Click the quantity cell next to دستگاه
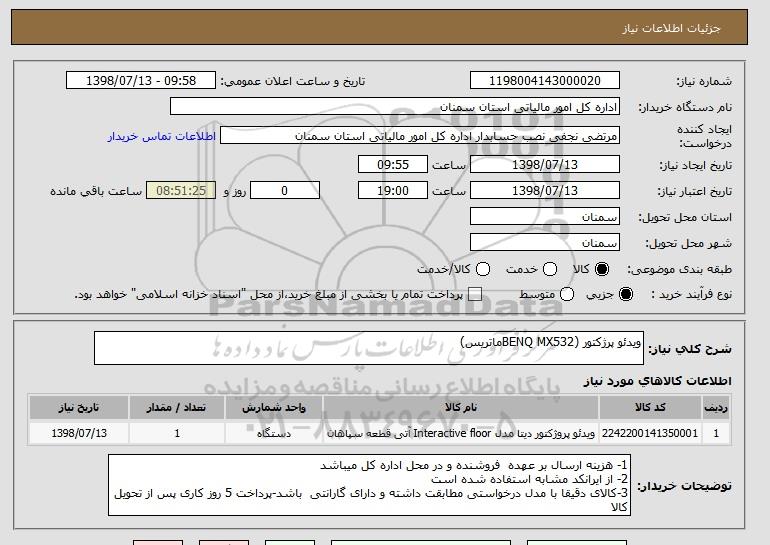 [177, 433]
